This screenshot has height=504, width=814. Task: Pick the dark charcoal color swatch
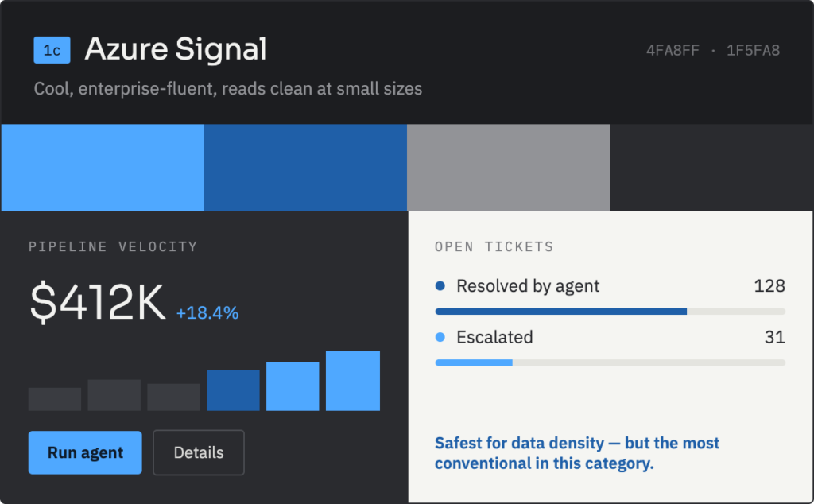[x=711, y=167]
